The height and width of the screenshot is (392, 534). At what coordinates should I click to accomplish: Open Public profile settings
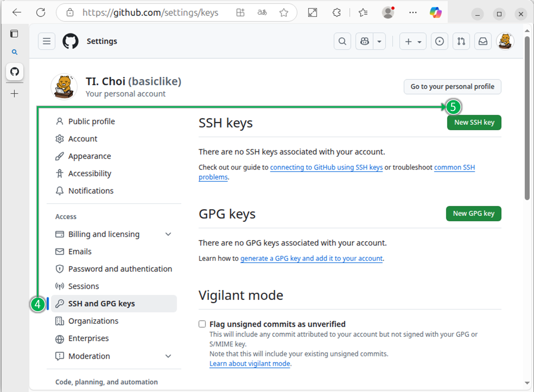click(114, 121)
